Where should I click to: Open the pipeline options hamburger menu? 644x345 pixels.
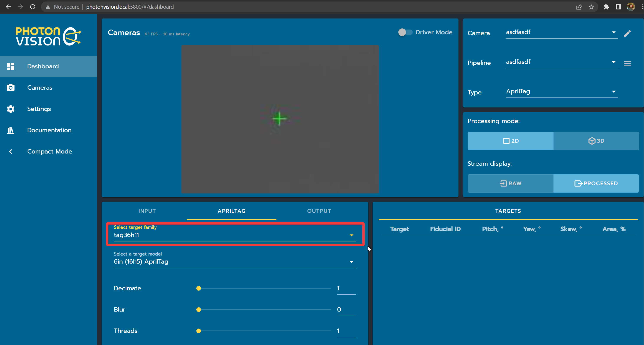[x=628, y=63]
